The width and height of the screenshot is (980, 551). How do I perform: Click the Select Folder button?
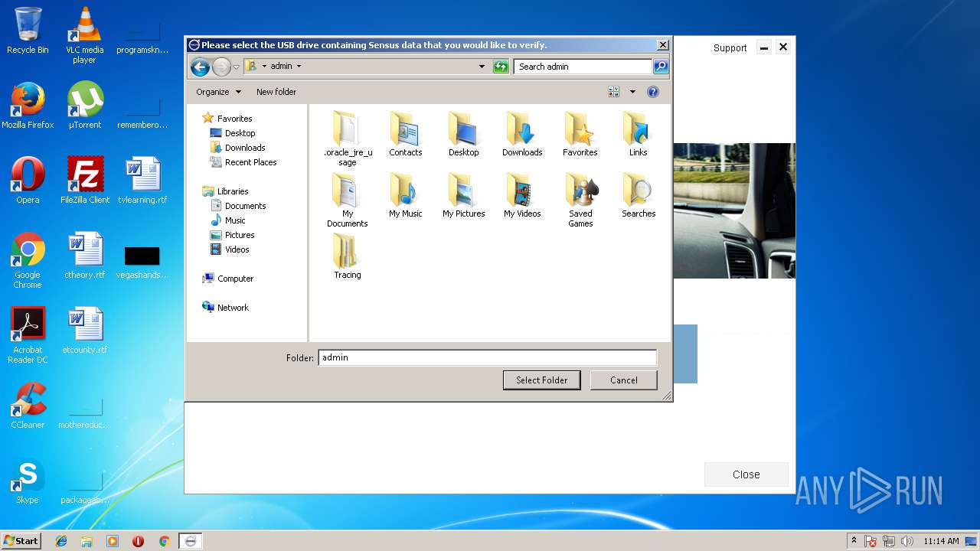coord(541,380)
